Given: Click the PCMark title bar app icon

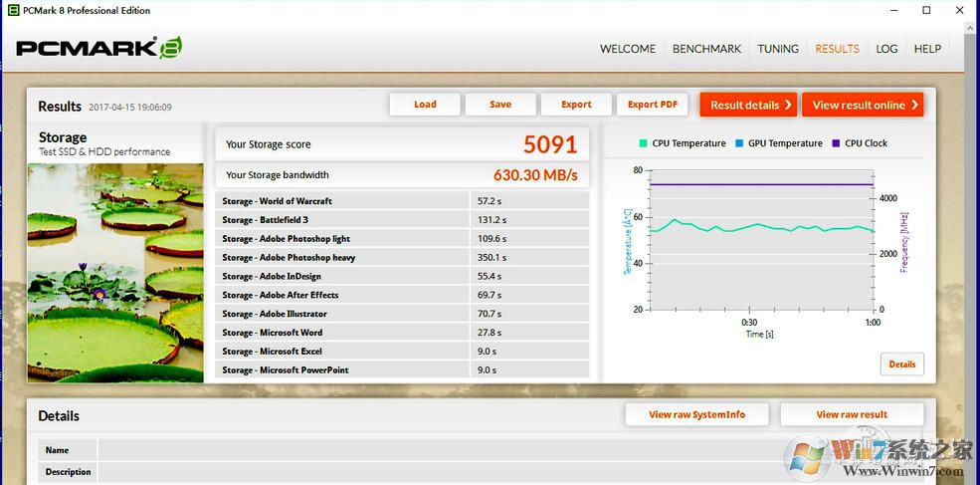Looking at the screenshot, I should pos(12,11).
